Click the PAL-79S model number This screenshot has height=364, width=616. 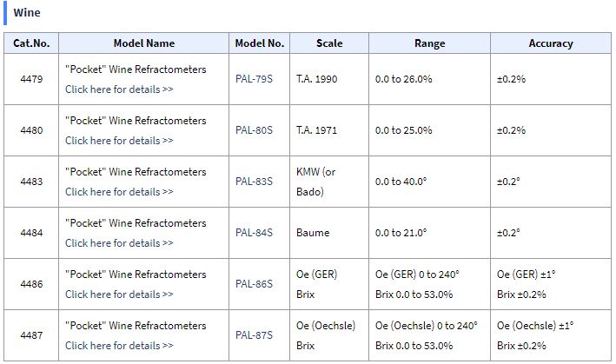pos(254,79)
